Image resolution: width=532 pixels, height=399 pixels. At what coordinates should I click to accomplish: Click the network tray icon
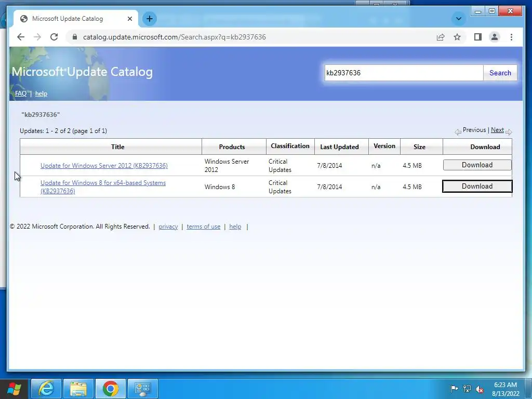pyautogui.click(x=467, y=389)
